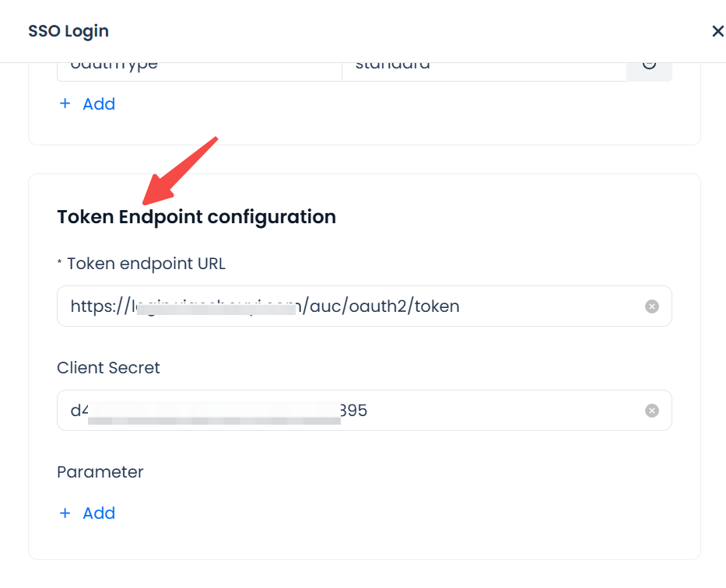Focus the Token endpoint URL input
This screenshot has height=588, width=726.
pyautogui.click(x=350, y=306)
